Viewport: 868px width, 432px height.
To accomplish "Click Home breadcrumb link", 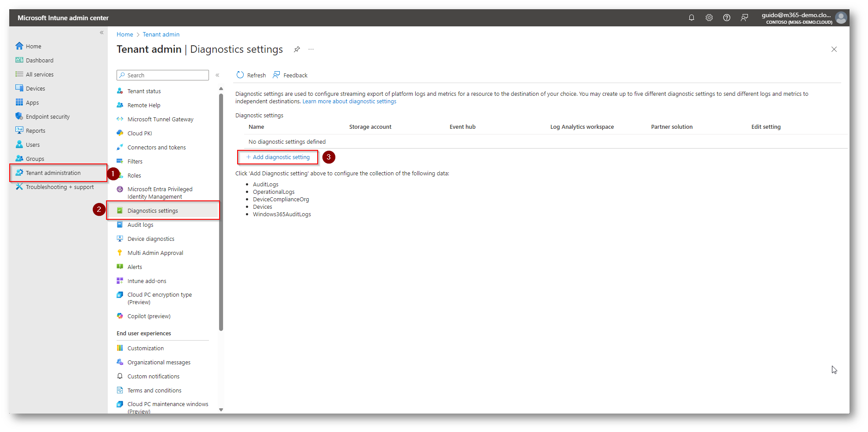I will click(x=125, y=34).
